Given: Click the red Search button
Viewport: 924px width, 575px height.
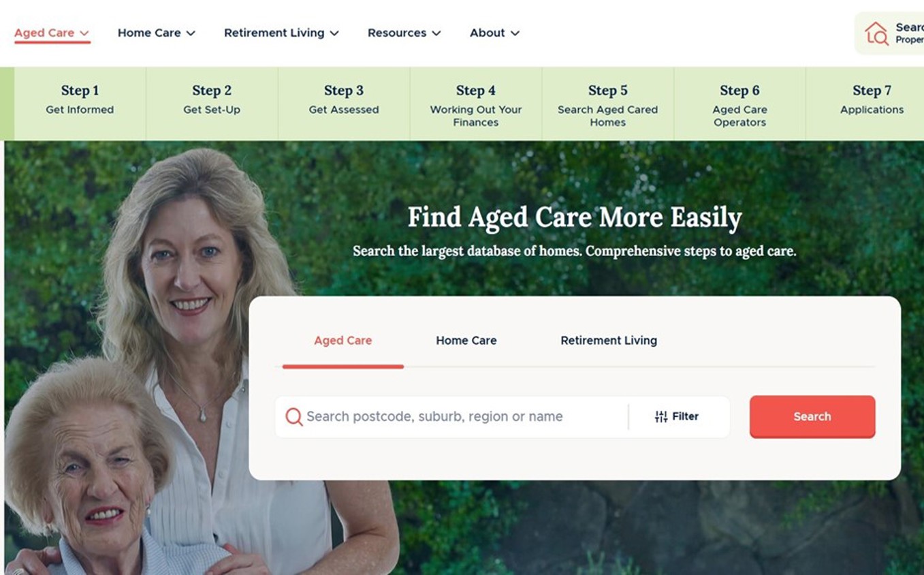Looking at the screenshot, I should pos(812,416).
